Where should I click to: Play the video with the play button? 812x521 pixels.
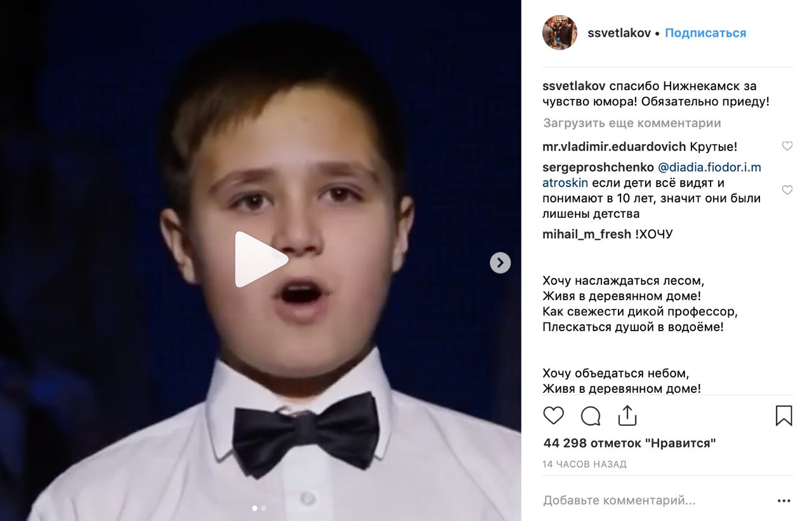click(260, 260)
